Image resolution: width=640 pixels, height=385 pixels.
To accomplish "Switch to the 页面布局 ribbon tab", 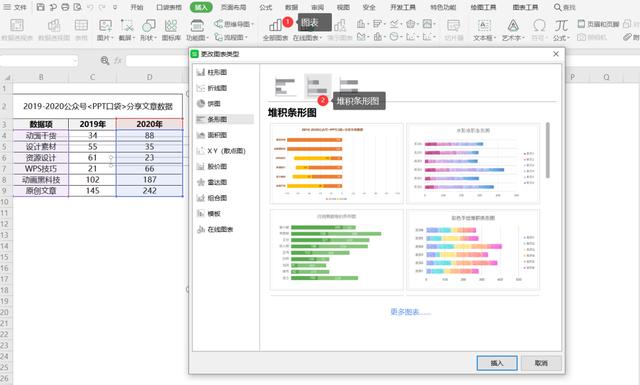I will pos(233,7).
